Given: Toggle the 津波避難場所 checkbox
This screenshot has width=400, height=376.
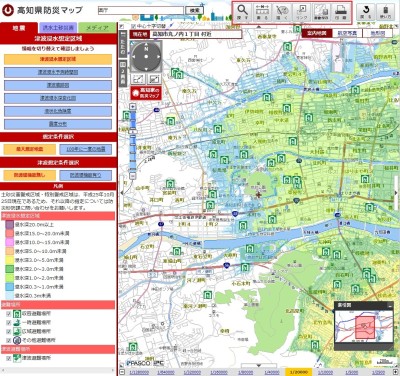Looking at the screenshot, I should (x=9, y=358).
